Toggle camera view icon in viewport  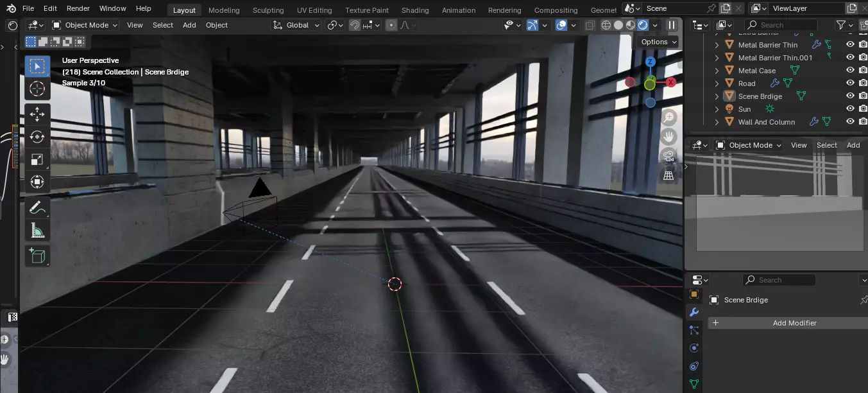click(669, 155)
